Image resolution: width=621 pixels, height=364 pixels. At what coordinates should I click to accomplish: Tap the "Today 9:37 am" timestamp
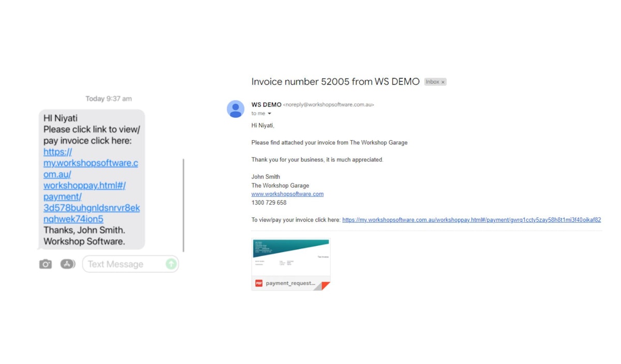109,99
